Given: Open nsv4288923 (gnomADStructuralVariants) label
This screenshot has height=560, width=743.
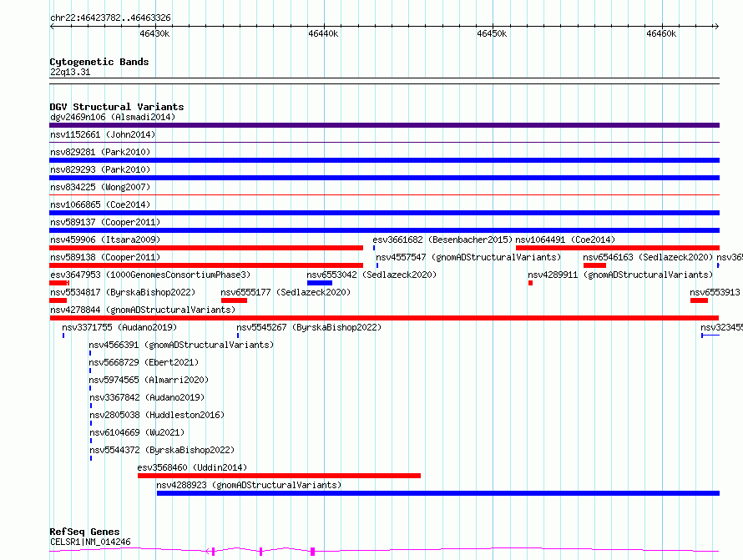Looking at the screenshot, I should pyautogui.click(x=249, y=485).
